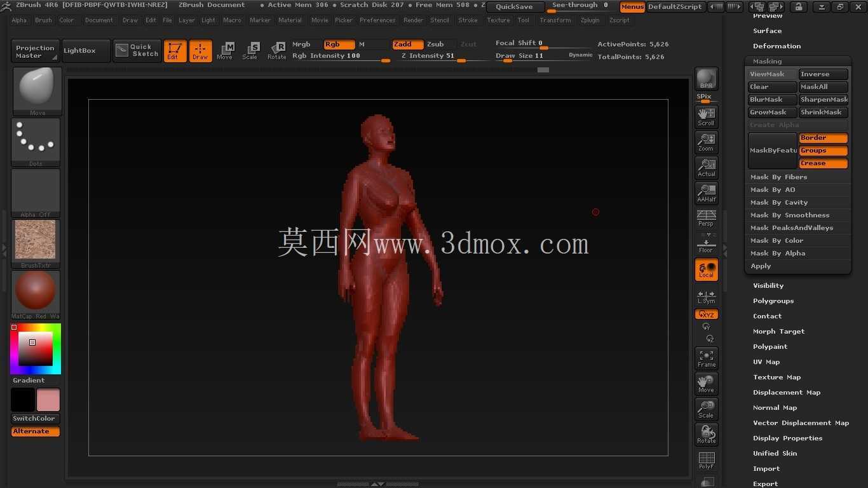
Task: Open the Texture menu
Action: 498,20
